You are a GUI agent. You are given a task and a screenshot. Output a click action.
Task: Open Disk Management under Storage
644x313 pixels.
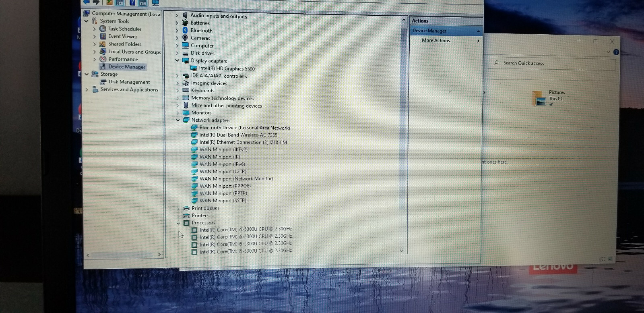[x=129, y=82]
